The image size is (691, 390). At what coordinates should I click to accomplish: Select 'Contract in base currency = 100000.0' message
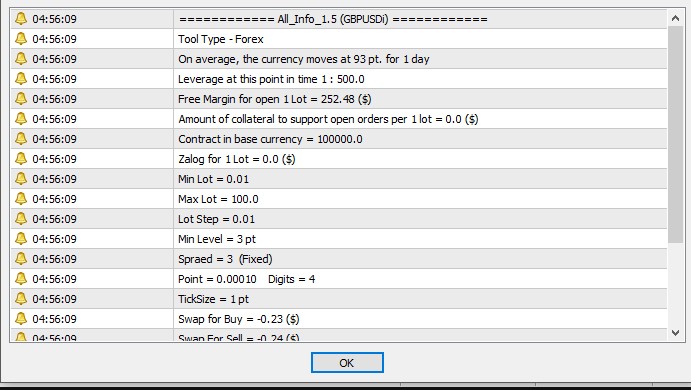[270, 139]
